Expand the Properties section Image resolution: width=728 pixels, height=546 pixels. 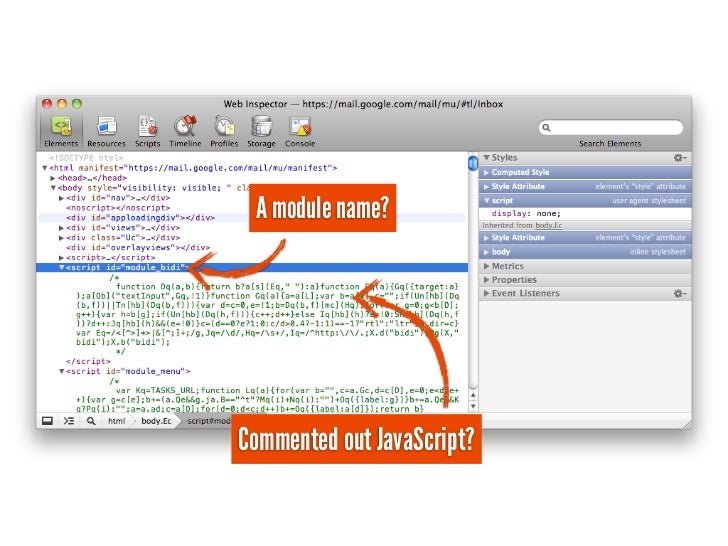point(486,280)
